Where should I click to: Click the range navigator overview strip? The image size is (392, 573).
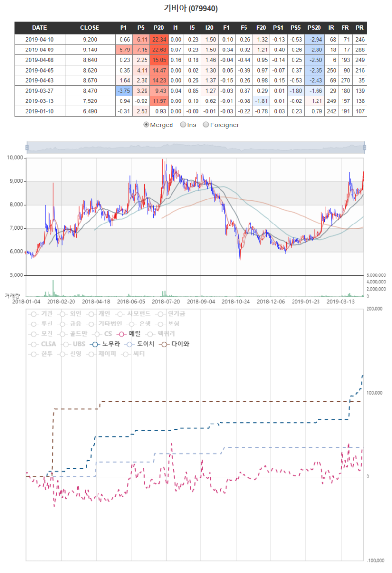point(196,147)
